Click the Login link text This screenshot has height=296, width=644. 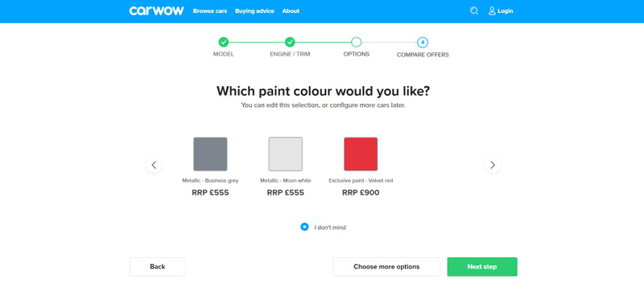[x=506, y=11]
